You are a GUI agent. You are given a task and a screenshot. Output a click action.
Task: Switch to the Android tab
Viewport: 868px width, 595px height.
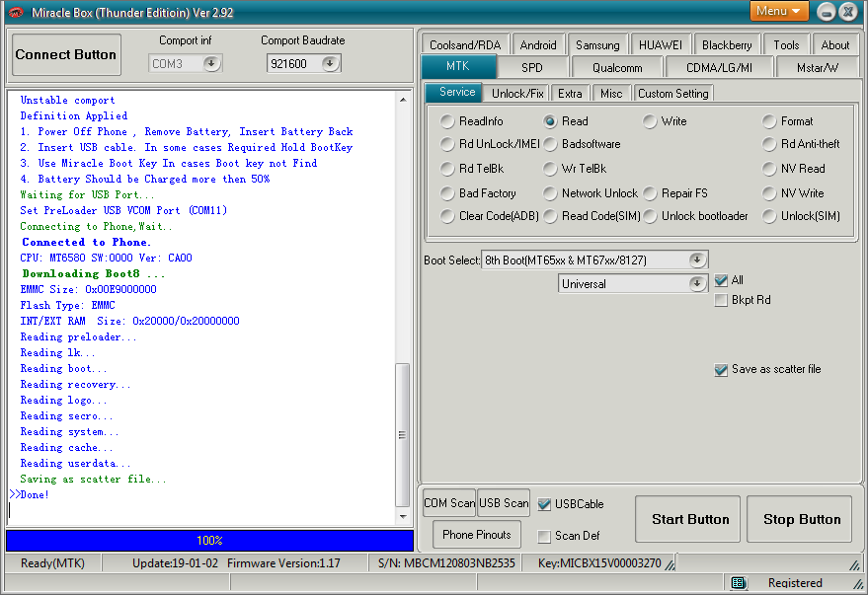coord(538,44)
